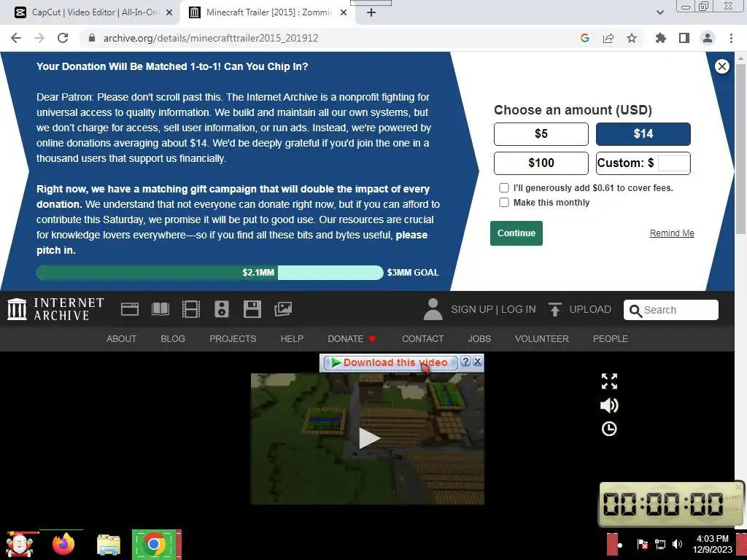This screenshot has width=747, height=560.
Task: Open the Texts book icon
Action: coord(160,309)
